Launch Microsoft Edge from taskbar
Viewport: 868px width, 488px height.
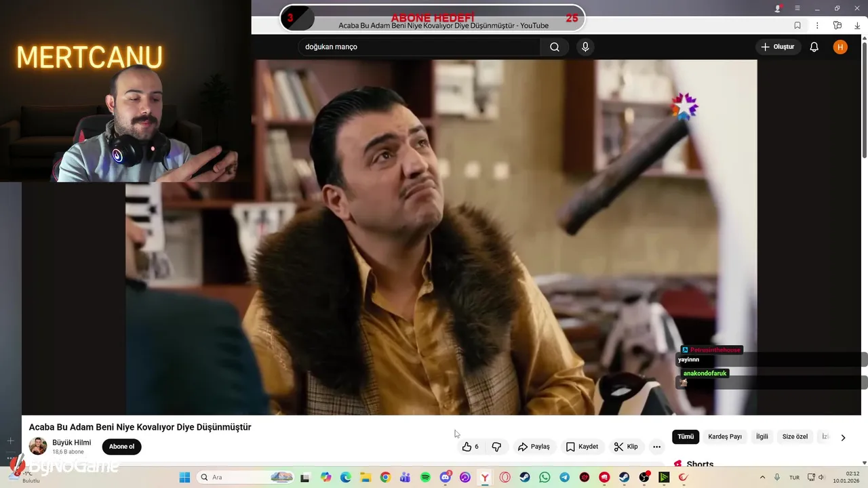coord(346,477)
